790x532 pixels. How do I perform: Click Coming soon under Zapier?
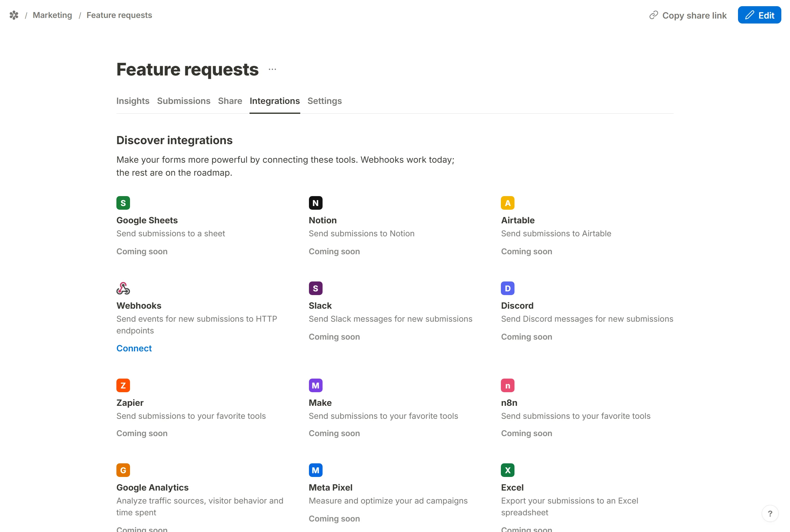(142, 433)
